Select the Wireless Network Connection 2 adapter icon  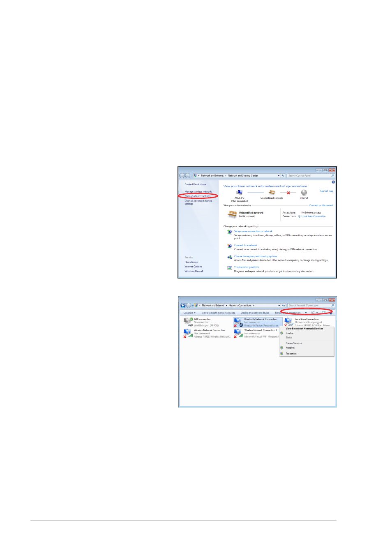(238, 334)
